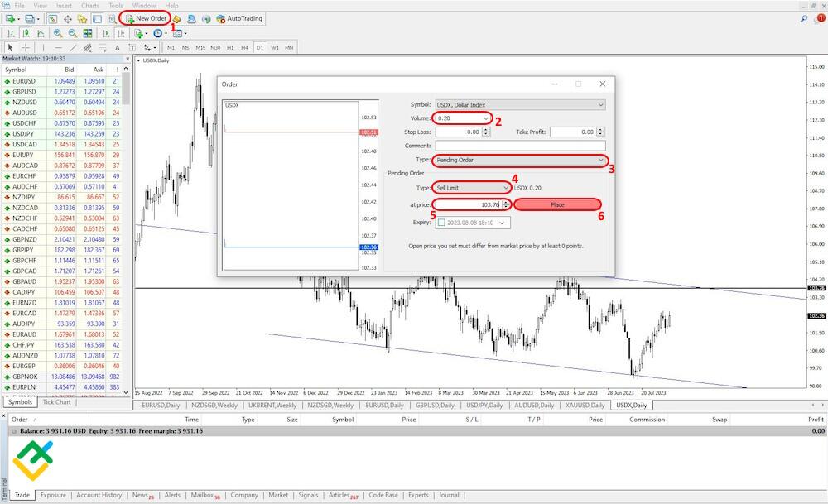Zoom out on the chart

coord(73,33)
